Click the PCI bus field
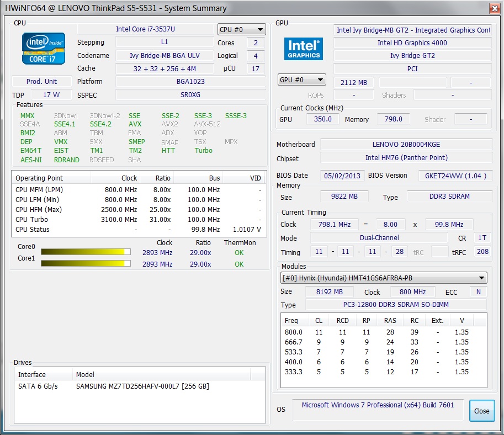Screen dimensions: 504x435 click(x=412, y=69)
